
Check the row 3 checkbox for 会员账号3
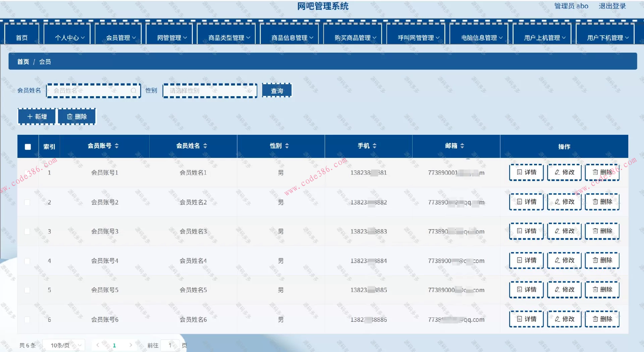click(x=28, y=231)
